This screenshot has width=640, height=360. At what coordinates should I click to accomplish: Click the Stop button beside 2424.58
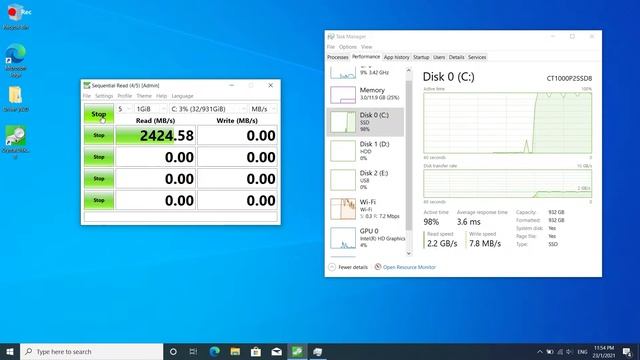99,135
